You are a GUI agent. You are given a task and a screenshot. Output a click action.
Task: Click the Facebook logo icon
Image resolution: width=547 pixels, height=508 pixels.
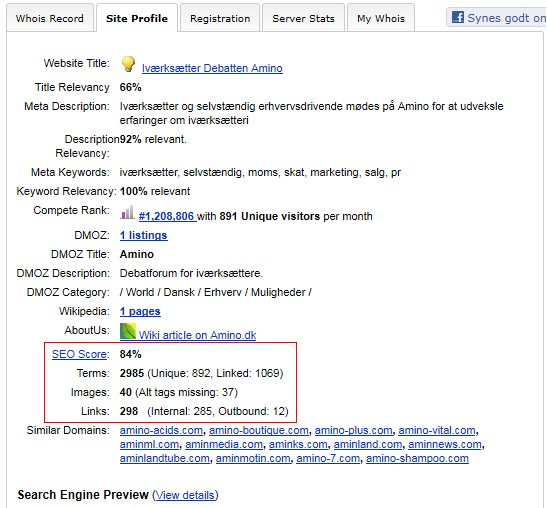pos(458,17)
